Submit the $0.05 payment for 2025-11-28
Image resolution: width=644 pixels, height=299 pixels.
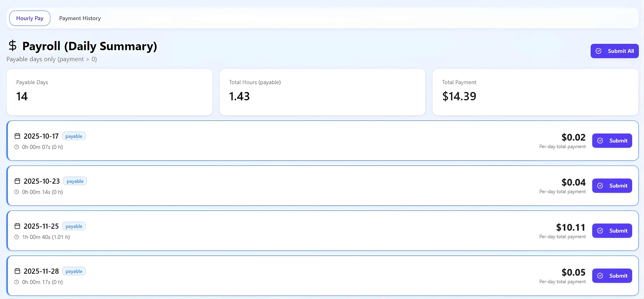coord(612,276)
